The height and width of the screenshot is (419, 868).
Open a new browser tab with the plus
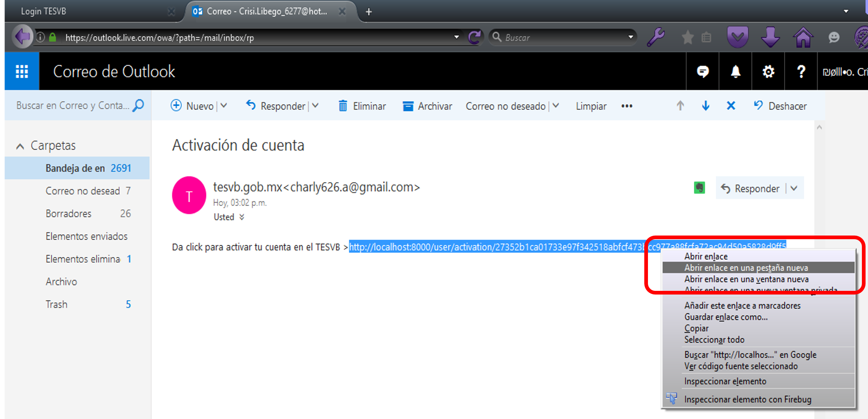click(369, 12)
